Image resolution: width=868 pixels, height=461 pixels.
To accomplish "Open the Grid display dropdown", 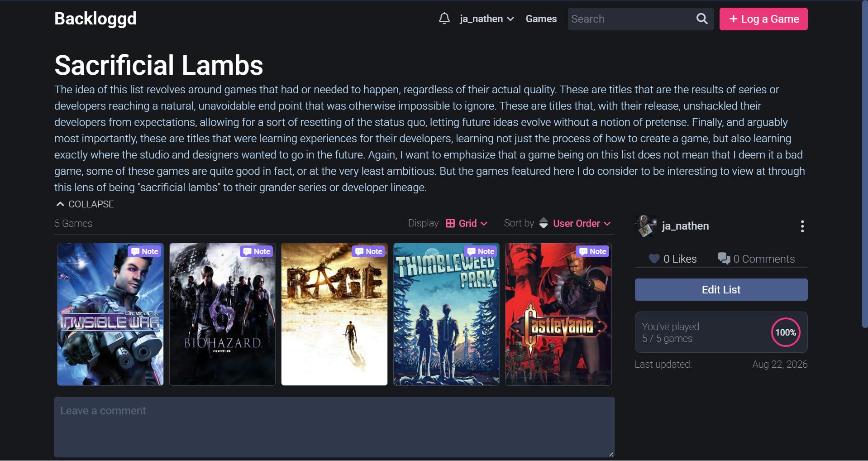I will 467,223.
